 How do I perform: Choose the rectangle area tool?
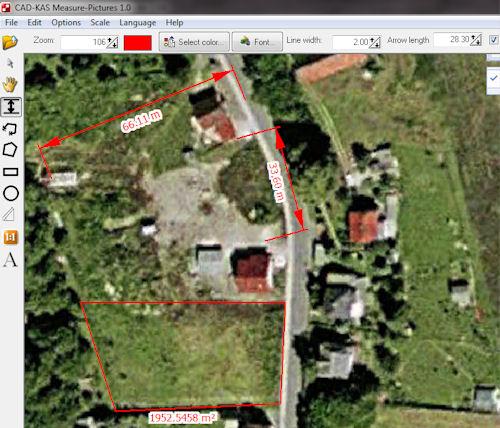click(x=10, y=172)
